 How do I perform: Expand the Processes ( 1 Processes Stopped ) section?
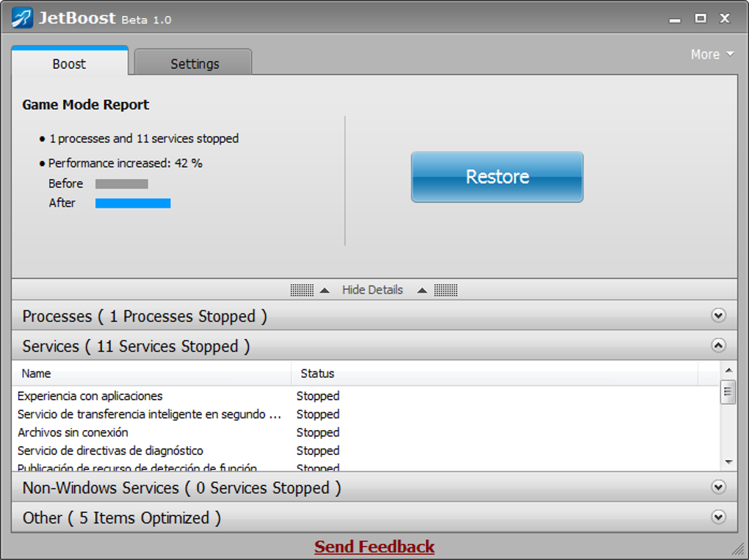[718, 316]
